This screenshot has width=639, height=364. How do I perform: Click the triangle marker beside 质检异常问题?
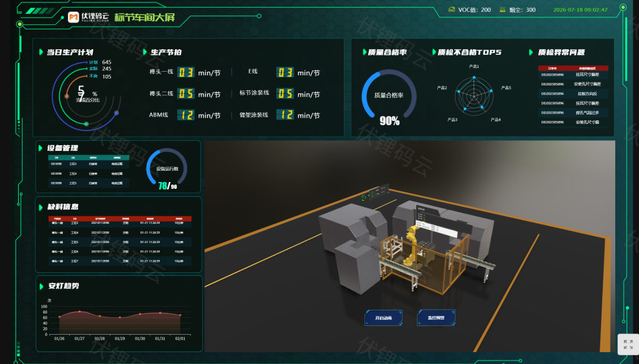pos(531,52)
